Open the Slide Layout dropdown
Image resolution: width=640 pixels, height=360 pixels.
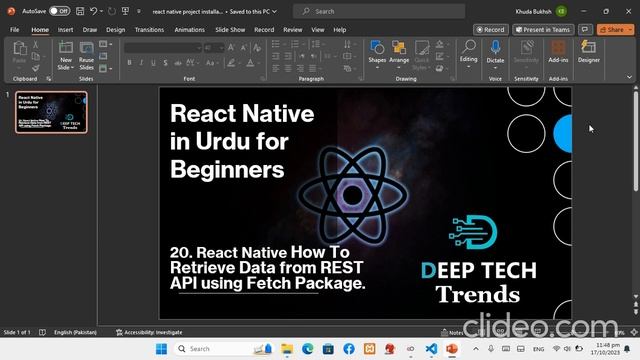coord(105,44)
